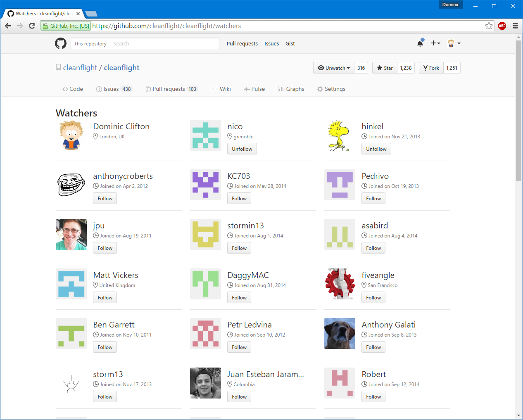Image resolution: width=523 pixels, height=420 pixels.
Task: Open the 1,251 forks count
Action: tap(452, 68)
